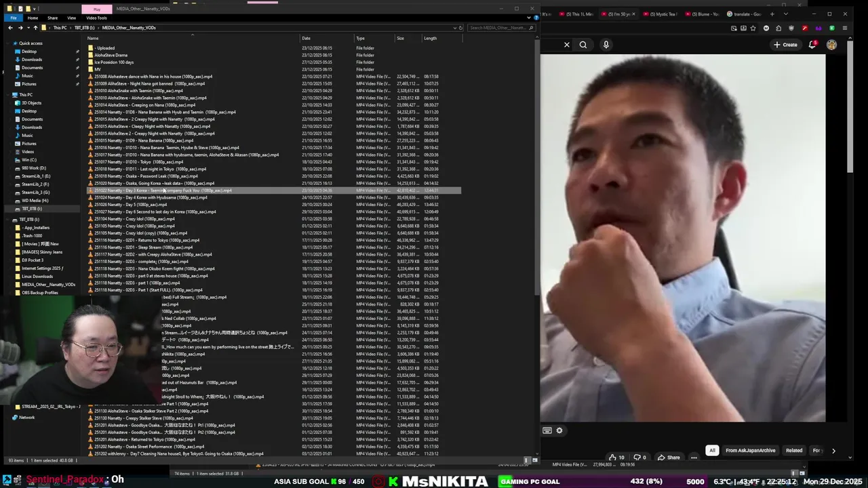
Task: Click the YouTube search magnifier icon
Action: click(x=583, y=45)
